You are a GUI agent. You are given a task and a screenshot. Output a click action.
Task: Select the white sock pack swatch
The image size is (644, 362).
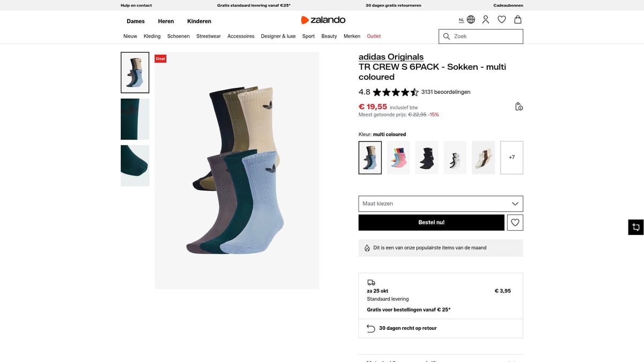pyautogui.click(x=455, y=158)
